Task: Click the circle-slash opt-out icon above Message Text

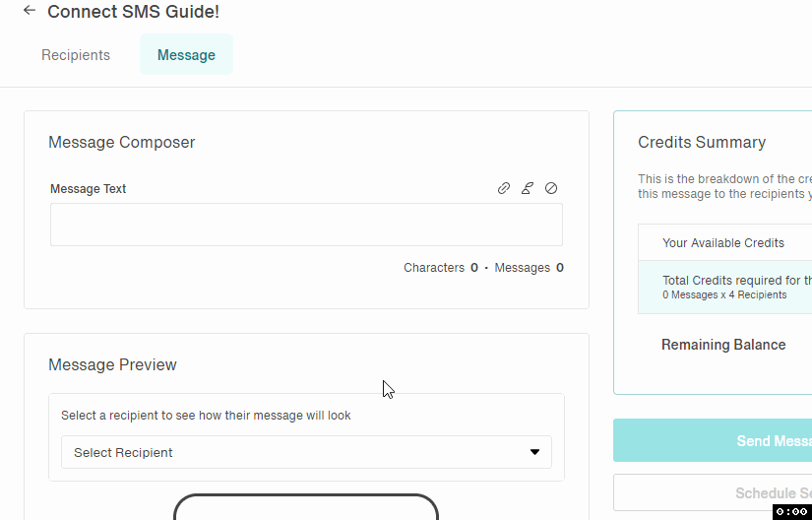Action: coord(551,188)
